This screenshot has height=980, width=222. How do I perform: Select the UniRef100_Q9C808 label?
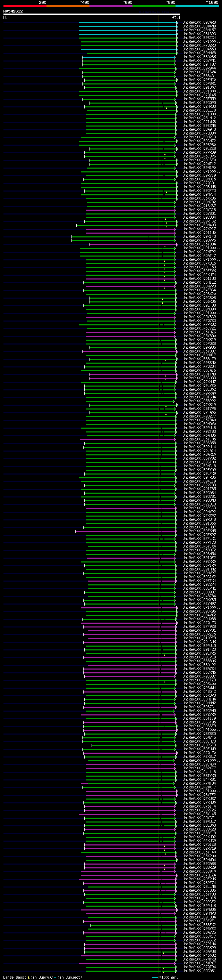[199, 298]
